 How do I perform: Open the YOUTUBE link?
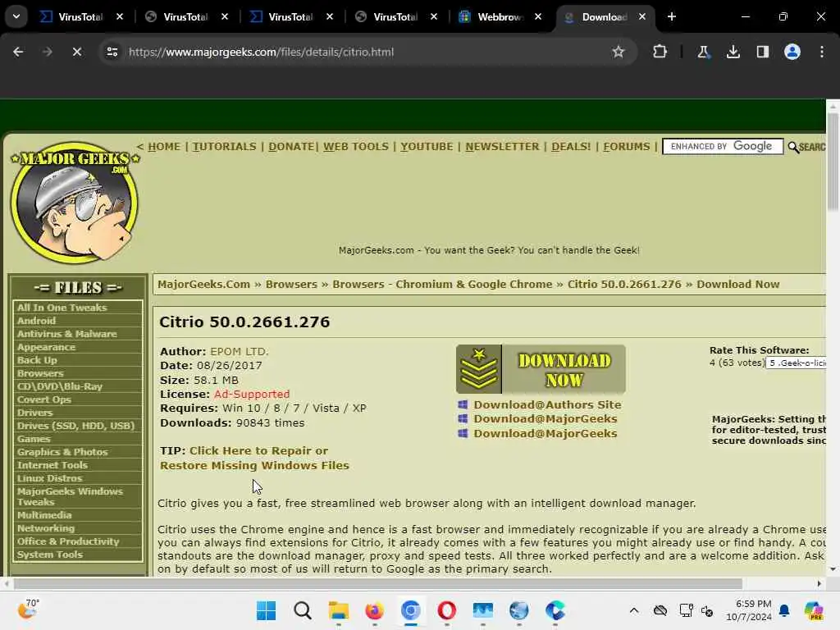point(427,146)
